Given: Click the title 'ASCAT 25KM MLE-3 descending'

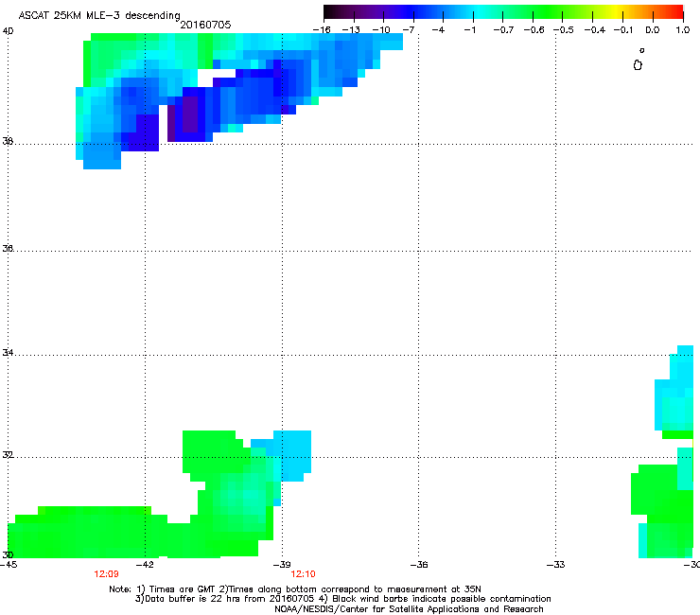Looking at the screenshot, I should click(99, 15).
